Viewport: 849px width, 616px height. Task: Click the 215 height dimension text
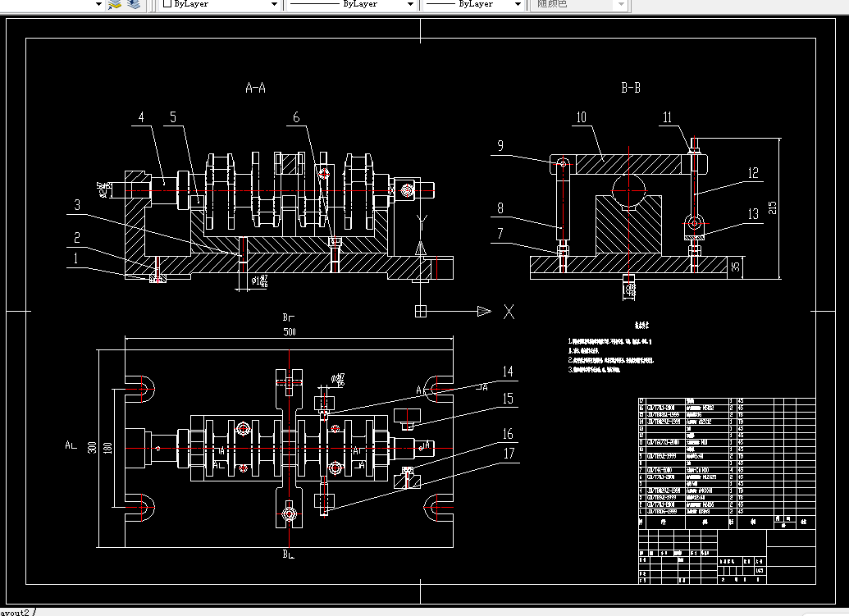tap(773, 208)
